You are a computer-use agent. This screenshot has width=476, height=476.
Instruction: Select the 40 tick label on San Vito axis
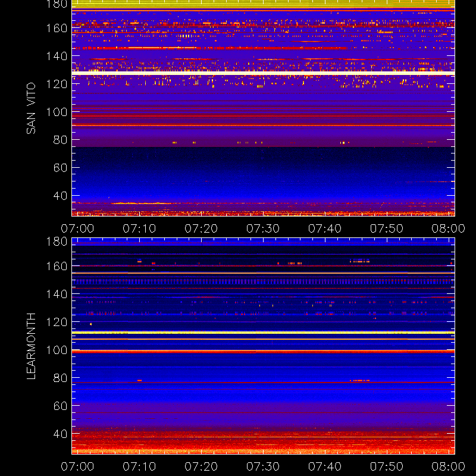[x=60, y=196]
